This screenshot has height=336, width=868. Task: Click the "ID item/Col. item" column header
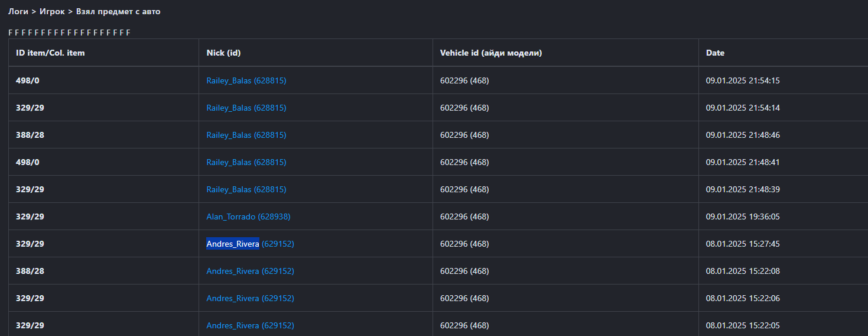(50, 53)
